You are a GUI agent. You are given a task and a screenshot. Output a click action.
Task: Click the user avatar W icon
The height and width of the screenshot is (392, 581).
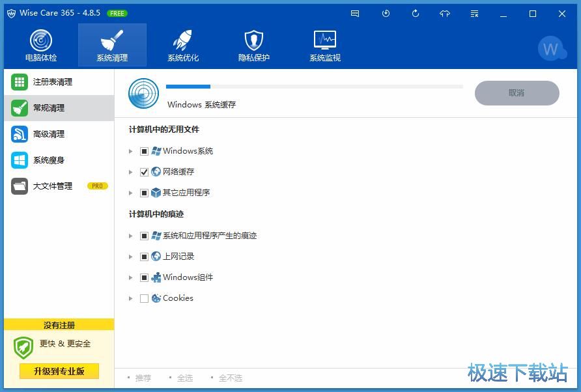tap(551, 48)
